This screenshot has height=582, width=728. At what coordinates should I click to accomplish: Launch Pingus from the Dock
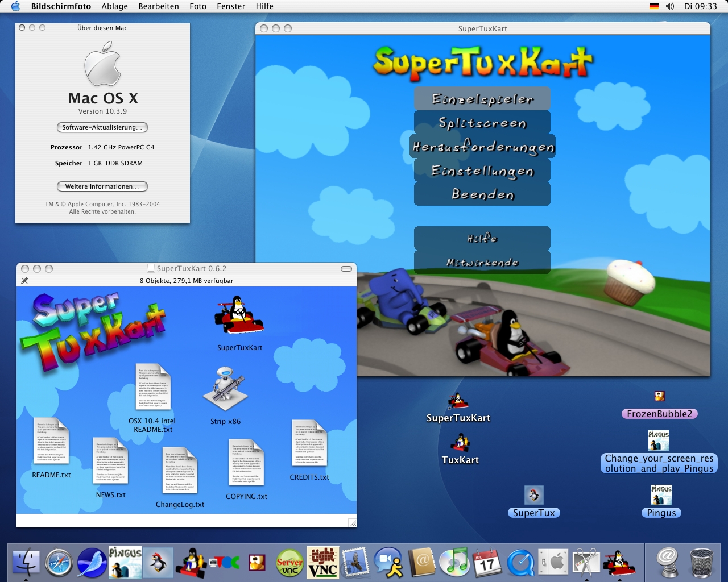(x=125, y=562)
